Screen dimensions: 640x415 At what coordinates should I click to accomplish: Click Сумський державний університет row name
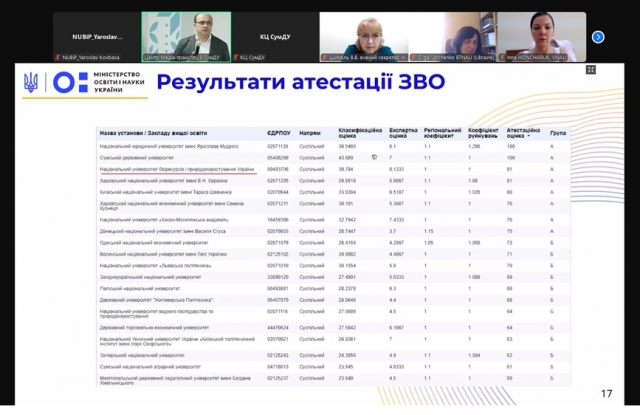pyautogui.click(x=137, y=158)
